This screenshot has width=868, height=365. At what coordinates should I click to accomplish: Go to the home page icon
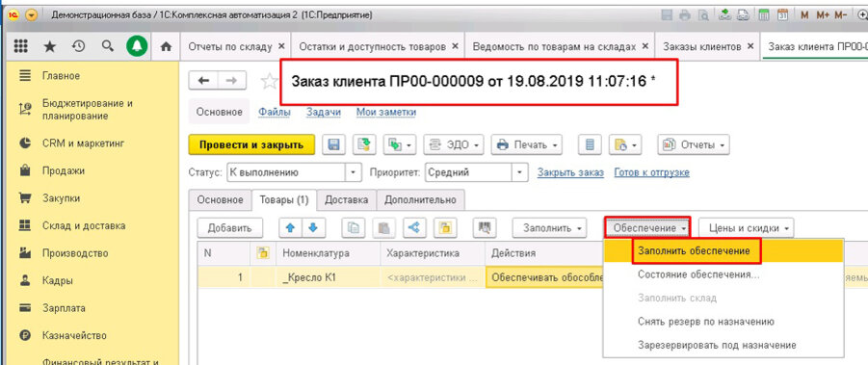165,47
